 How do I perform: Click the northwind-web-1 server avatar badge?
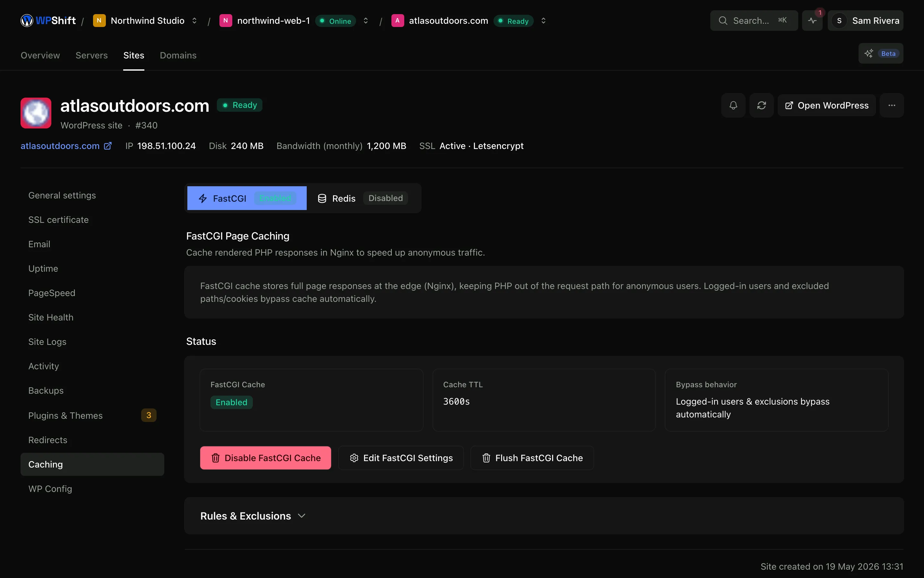point(226,21)
